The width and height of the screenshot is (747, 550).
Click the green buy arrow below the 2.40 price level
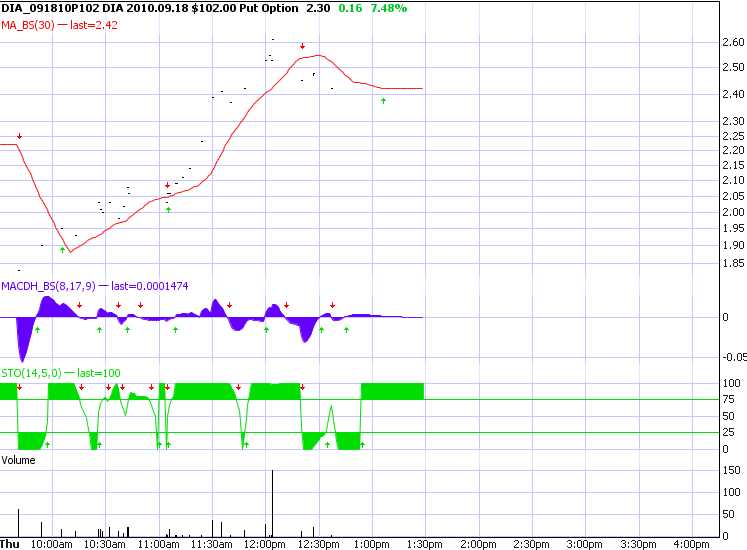click(384, 101)
